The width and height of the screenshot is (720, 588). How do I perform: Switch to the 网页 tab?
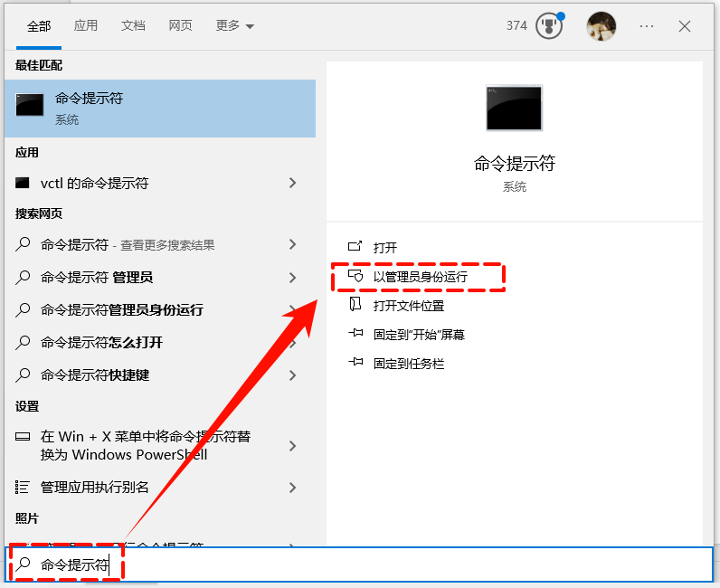(x=180, y=25)
